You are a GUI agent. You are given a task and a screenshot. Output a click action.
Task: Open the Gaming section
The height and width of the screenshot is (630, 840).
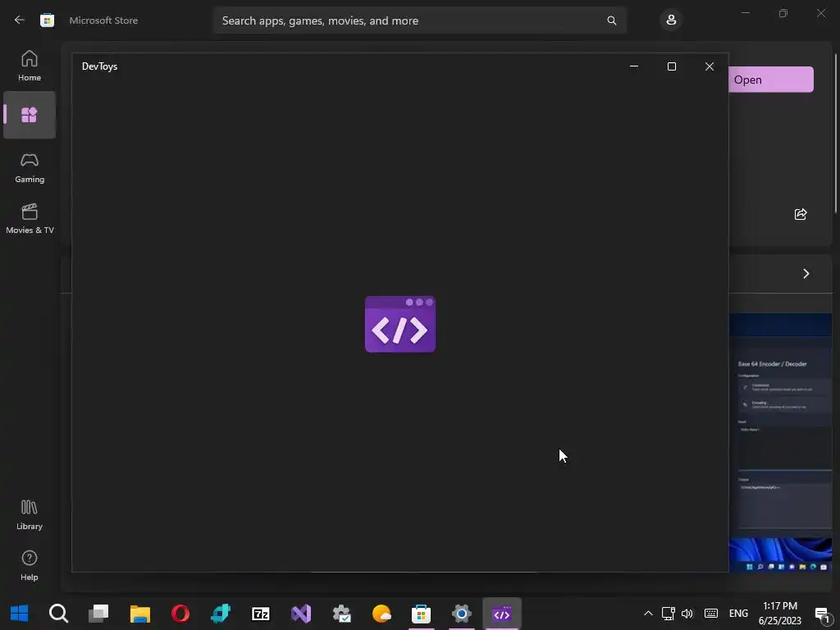(x=30, y=167)
